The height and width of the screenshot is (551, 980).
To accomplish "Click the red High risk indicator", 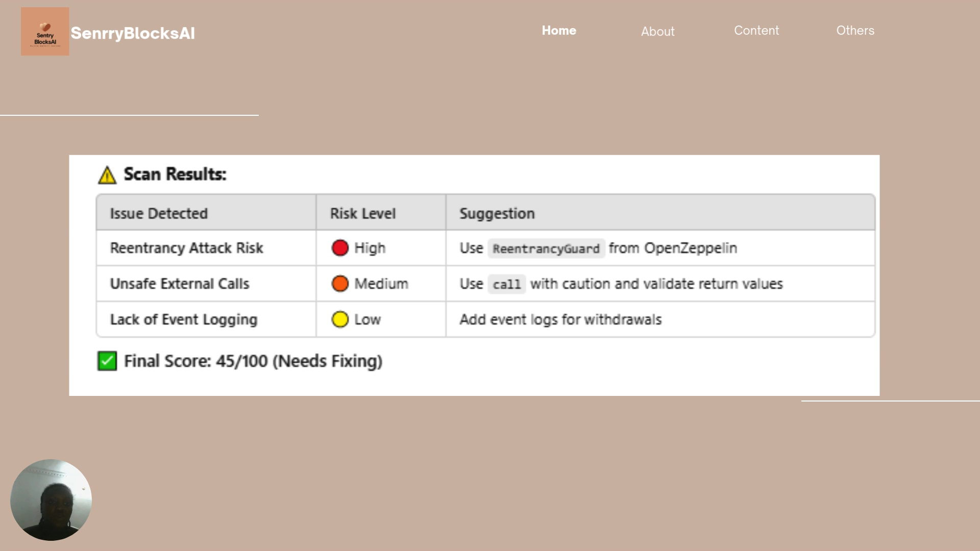I will [x=340, y=248].
